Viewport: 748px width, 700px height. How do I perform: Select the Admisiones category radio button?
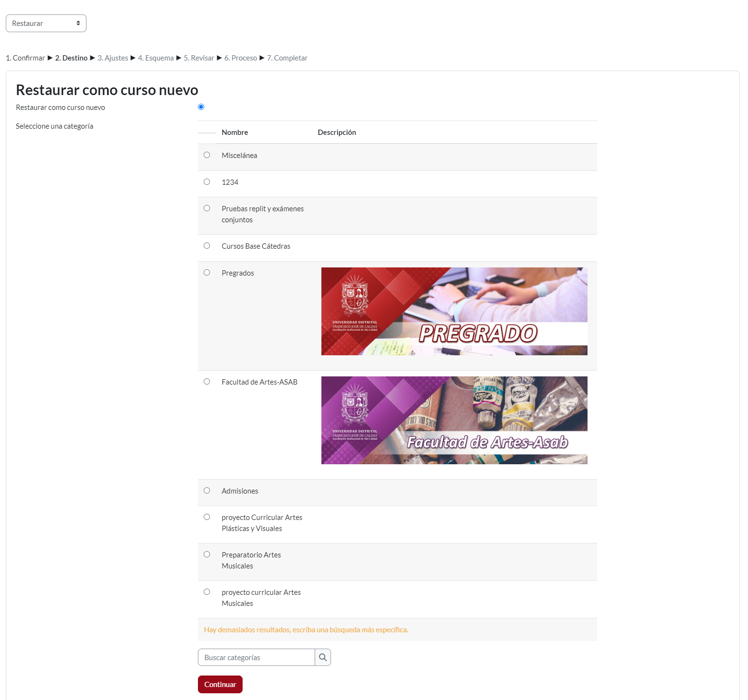click(x=207, y=491)
